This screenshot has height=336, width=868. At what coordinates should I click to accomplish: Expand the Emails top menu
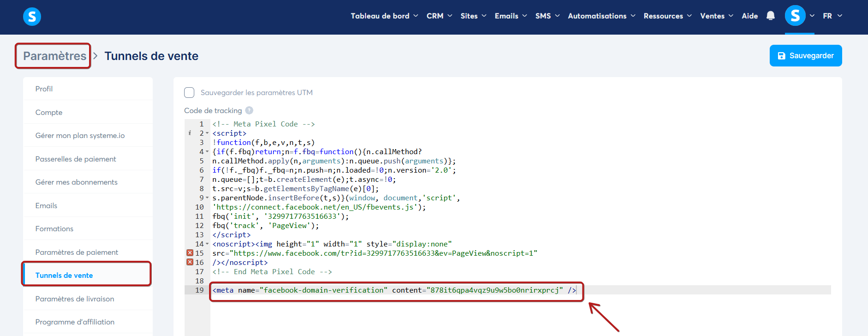[x=511, y=16]
